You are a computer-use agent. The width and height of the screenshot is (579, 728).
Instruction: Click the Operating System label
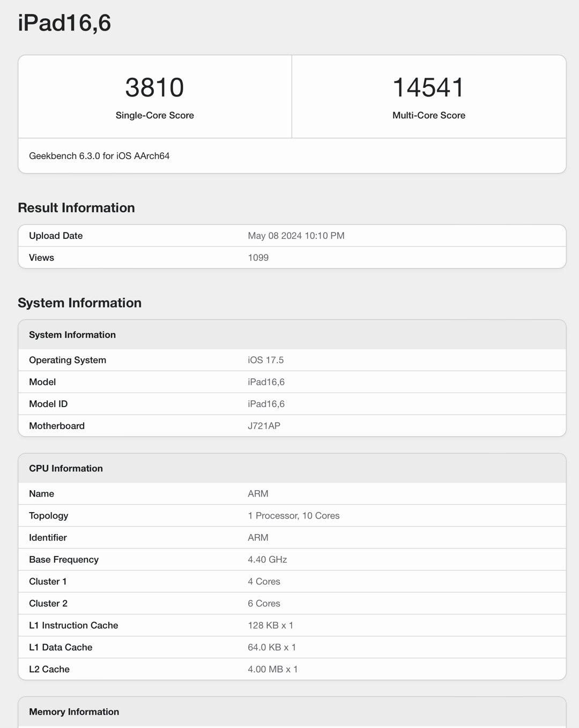click(68, 360)
